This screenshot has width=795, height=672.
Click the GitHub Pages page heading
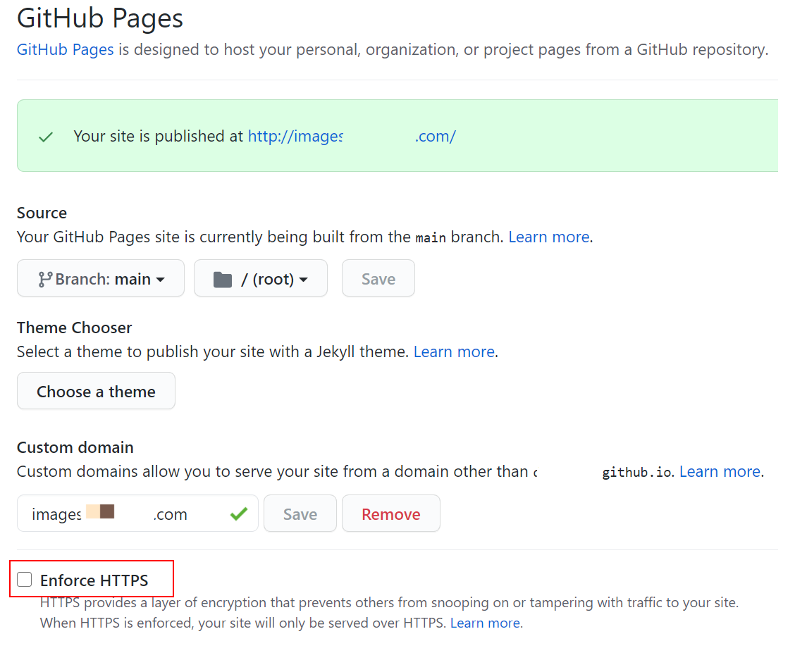100,18
